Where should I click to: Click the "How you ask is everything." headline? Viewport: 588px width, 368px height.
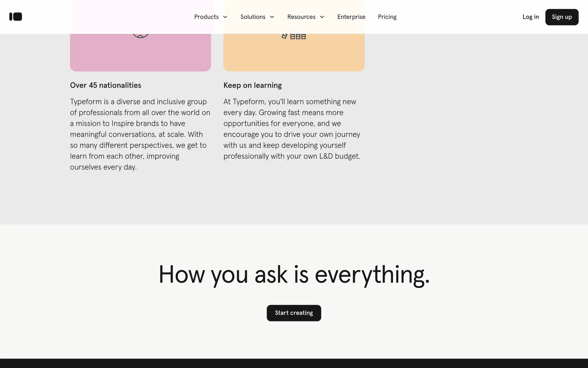point(294,275)
